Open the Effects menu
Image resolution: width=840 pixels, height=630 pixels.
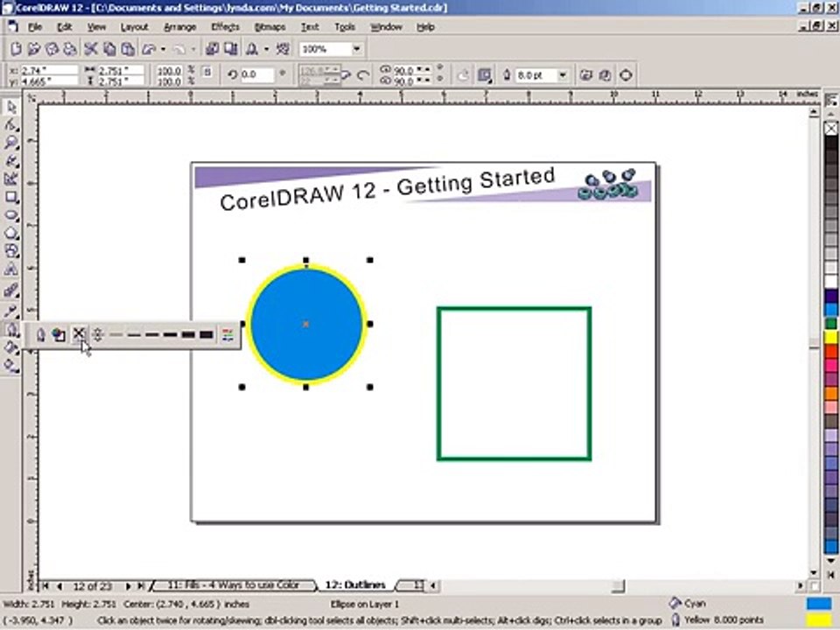(225, 27)
